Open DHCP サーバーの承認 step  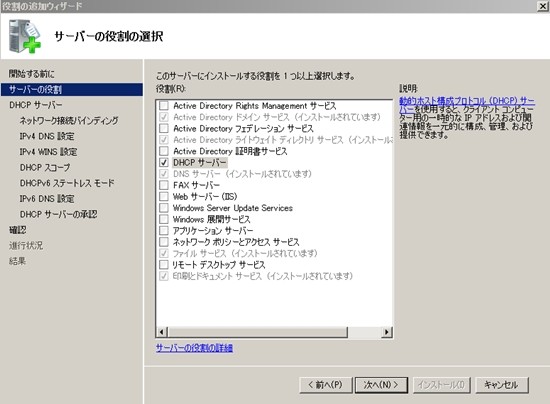click(x=58, y=214)
